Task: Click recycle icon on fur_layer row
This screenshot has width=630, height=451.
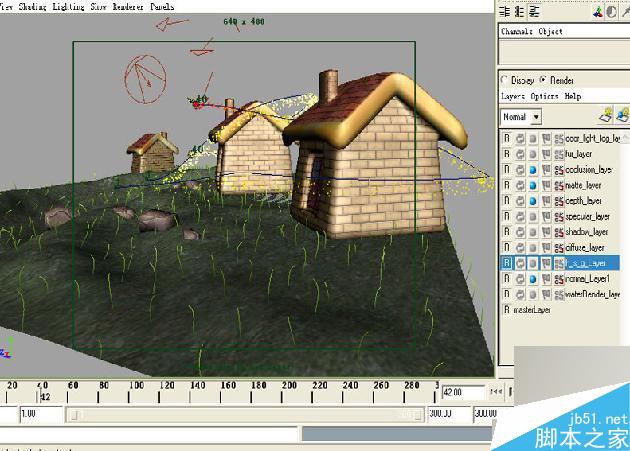Action: point(520,154)
